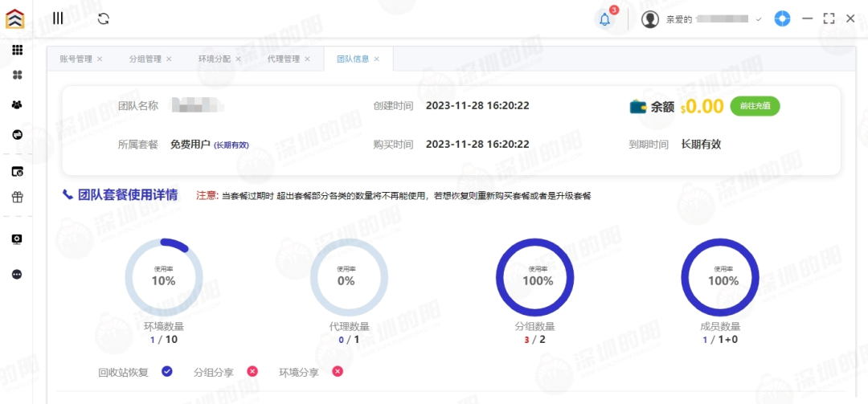Switch to the 账号管理 tab
This screenshot has height=404, width=868.
76,59
